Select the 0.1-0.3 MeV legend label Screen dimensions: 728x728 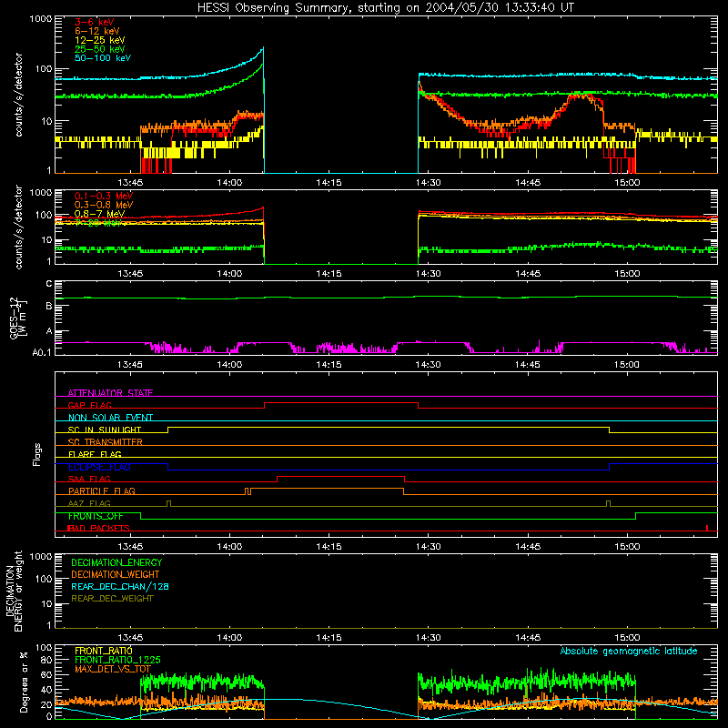(104, 196)
